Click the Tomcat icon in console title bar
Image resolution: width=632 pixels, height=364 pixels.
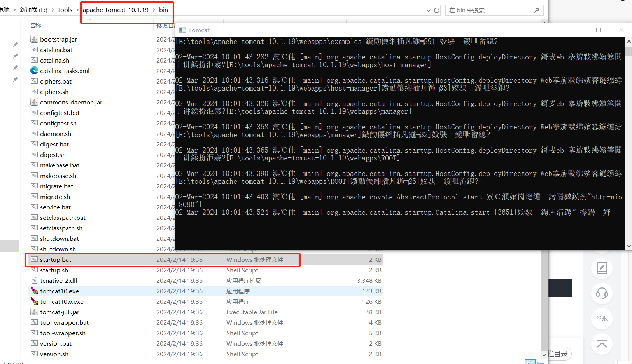[x=182, y=30]
